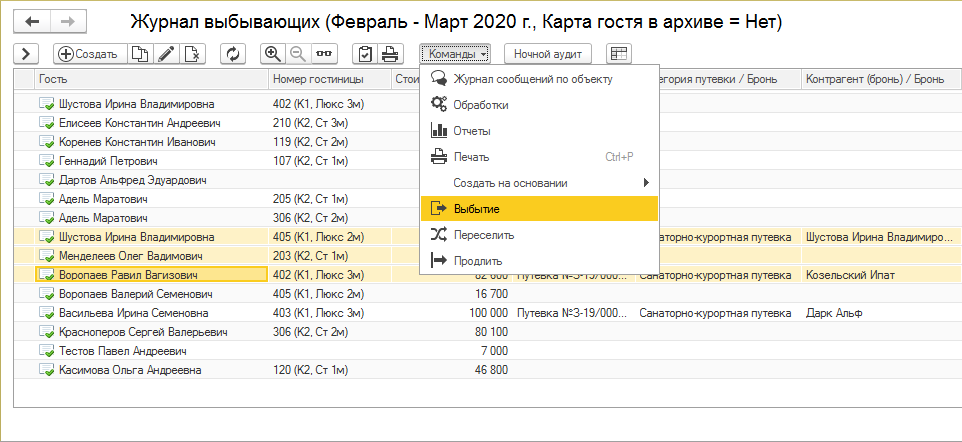Click the mark for deletion icon
962x442 pixels.
[192, 53]
